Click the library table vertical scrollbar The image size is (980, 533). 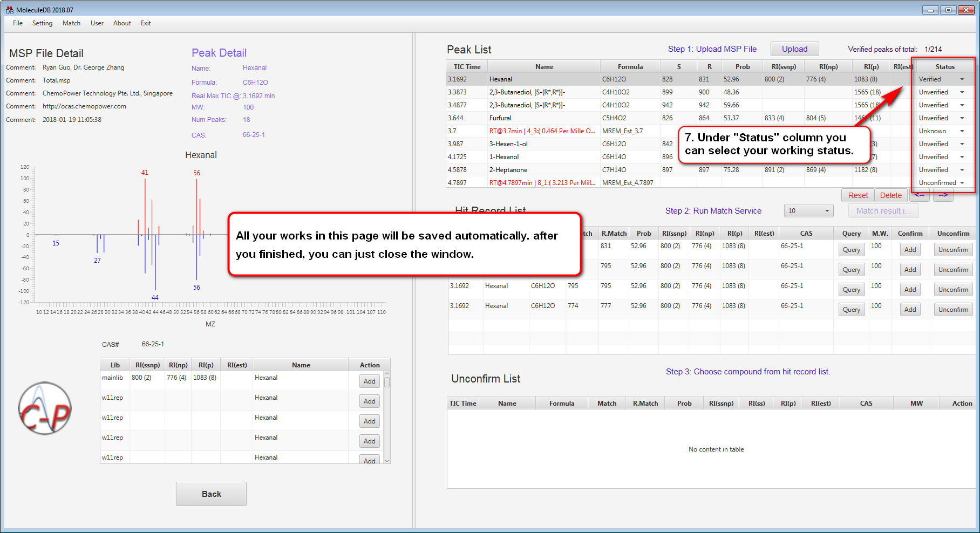[387, 415]
